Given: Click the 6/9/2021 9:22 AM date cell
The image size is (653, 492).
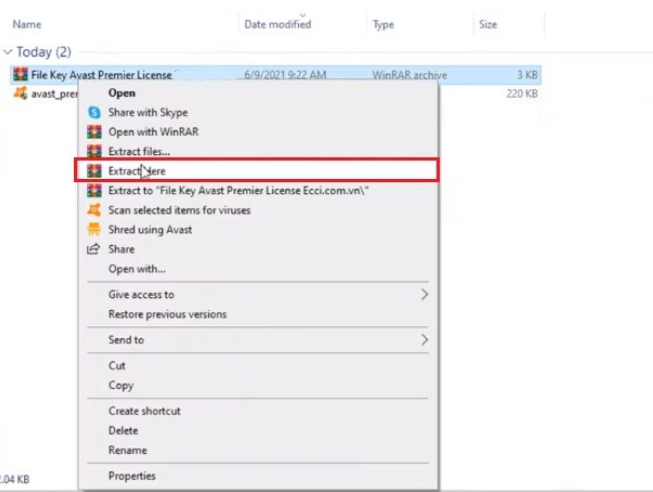Looking at the screenshot, I should (x=285, y=75).
